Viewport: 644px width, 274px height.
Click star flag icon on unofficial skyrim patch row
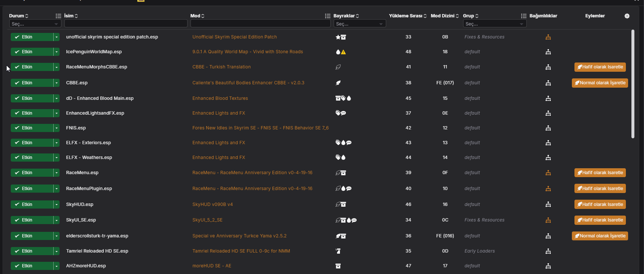coord(338,37)
